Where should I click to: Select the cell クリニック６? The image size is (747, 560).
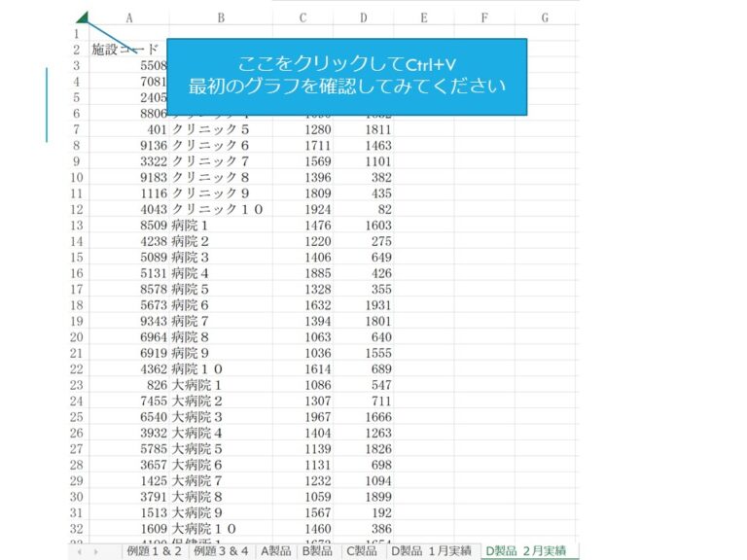pyautogui.click(x=221, y=145)
